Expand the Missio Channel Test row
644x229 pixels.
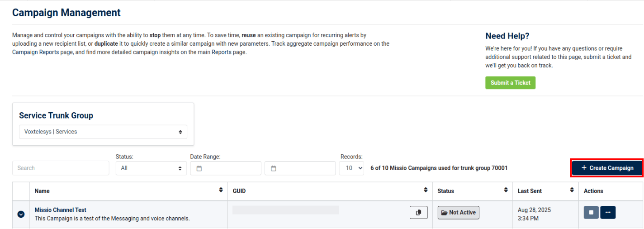coord(21,214)
